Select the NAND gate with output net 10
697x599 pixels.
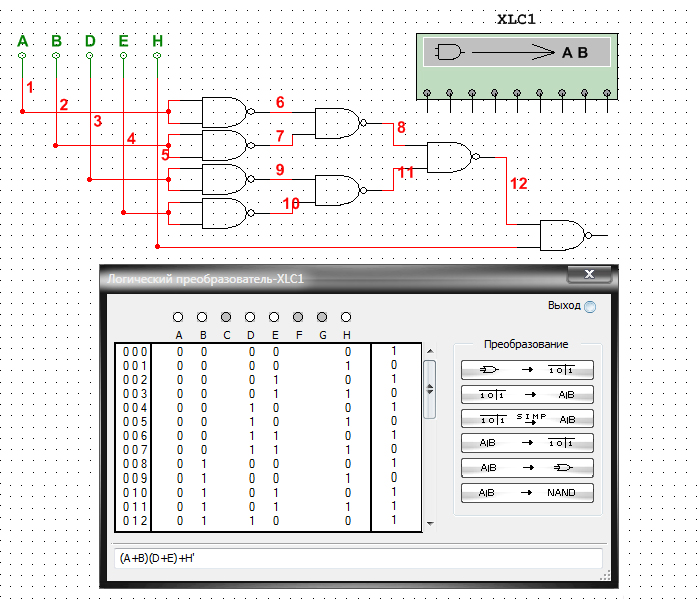point(226,213)
